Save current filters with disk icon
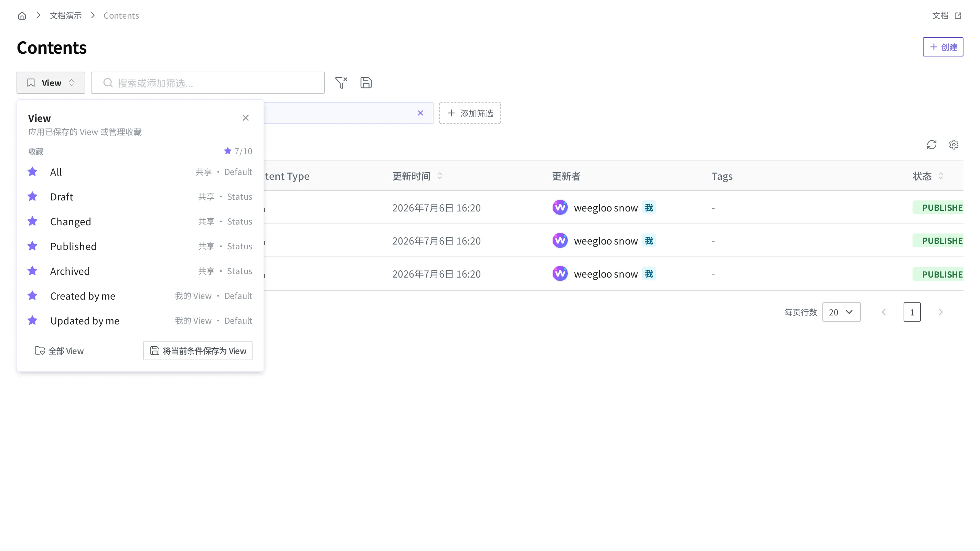This screenshot has height=551, width=980. 366,83
